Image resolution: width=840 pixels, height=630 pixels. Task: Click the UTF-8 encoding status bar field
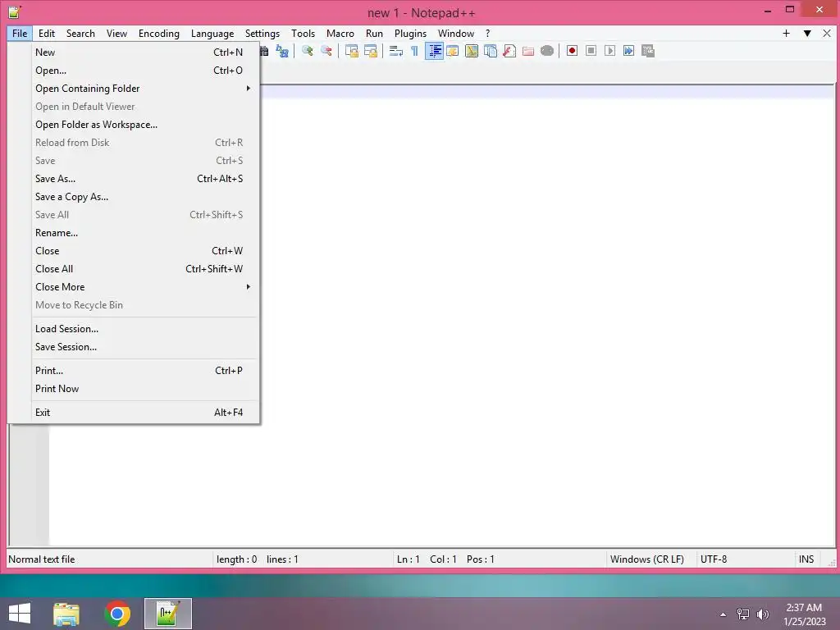tap(745, 559)
